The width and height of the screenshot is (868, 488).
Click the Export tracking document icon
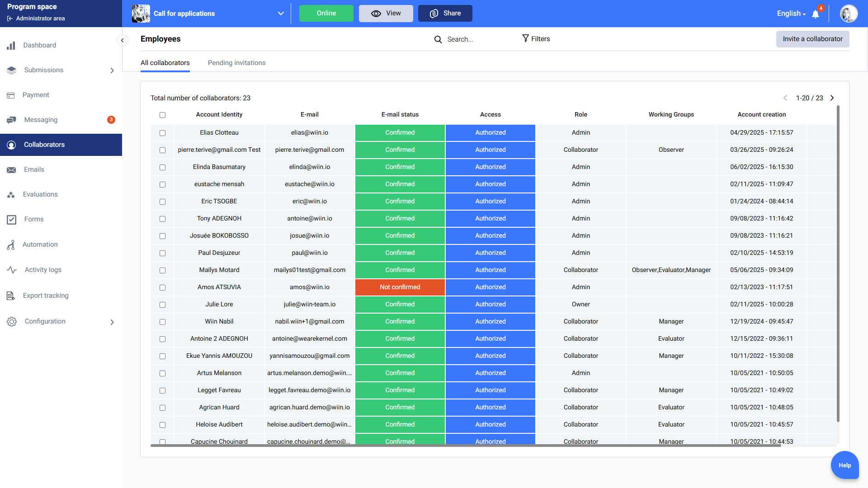point(11,296)
